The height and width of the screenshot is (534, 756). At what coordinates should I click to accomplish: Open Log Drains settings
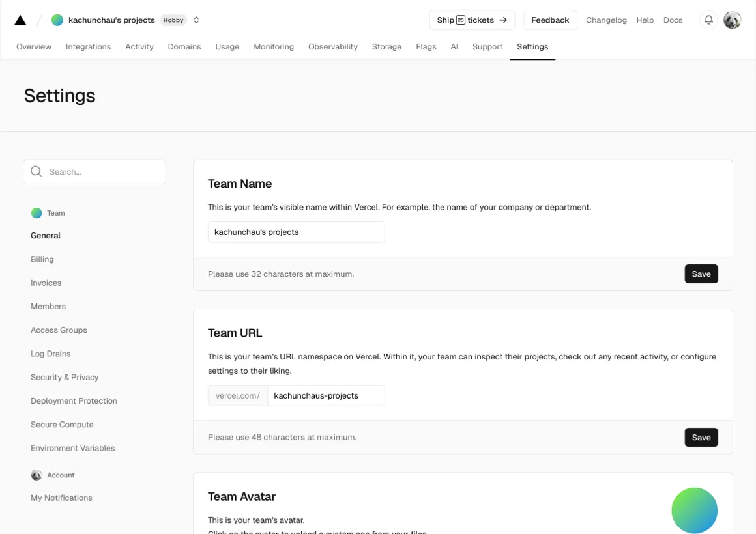pos(51,354)
